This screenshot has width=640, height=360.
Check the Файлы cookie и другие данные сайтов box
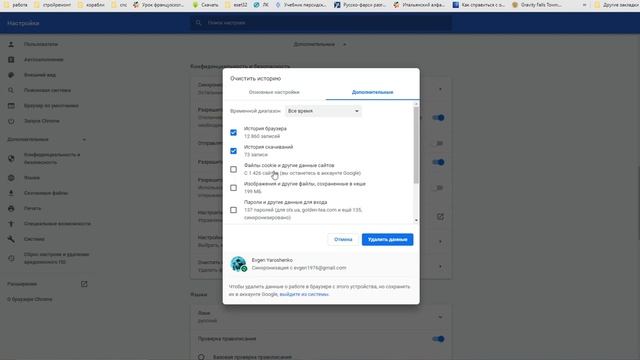[233, 169]
